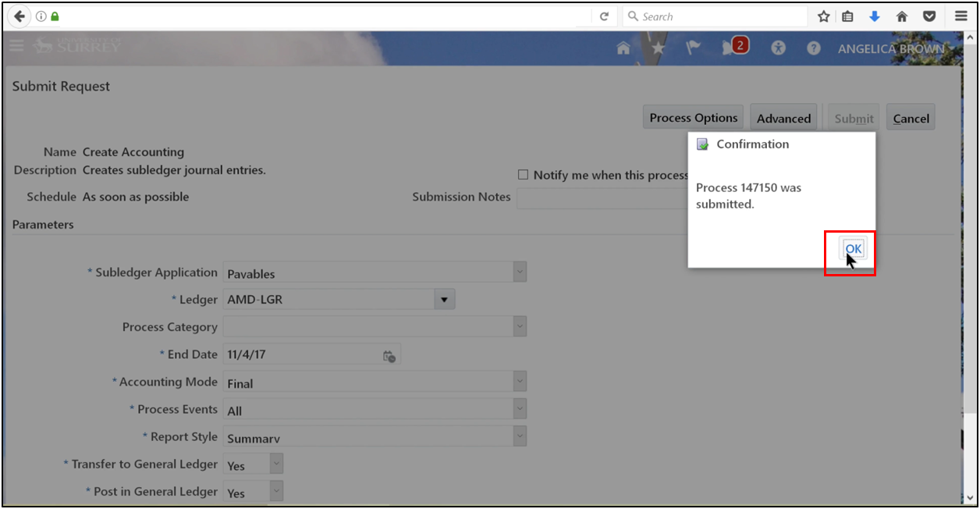Image resolution: width=980 pixels, height=509 pixels.
Task: Click OK on the Confirmation dialog
Action: click(852, 248)
